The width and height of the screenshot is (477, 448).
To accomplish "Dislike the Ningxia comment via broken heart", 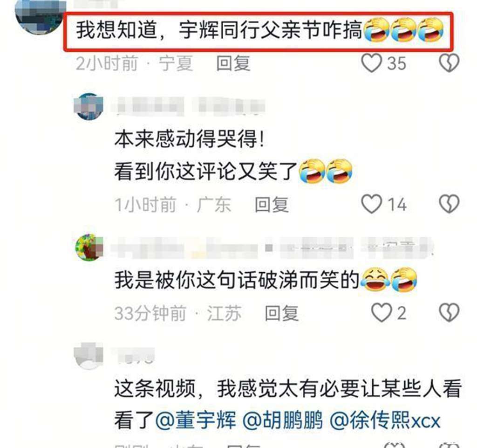I will click(449, 63).
